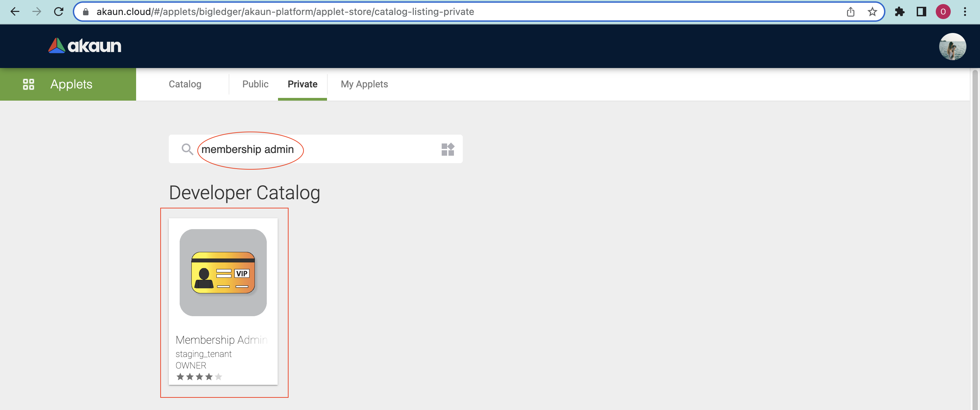The image size is (980, 410).
Task: Click the browser back arrow
Action: pyautogui.click(x=15, y=12)
